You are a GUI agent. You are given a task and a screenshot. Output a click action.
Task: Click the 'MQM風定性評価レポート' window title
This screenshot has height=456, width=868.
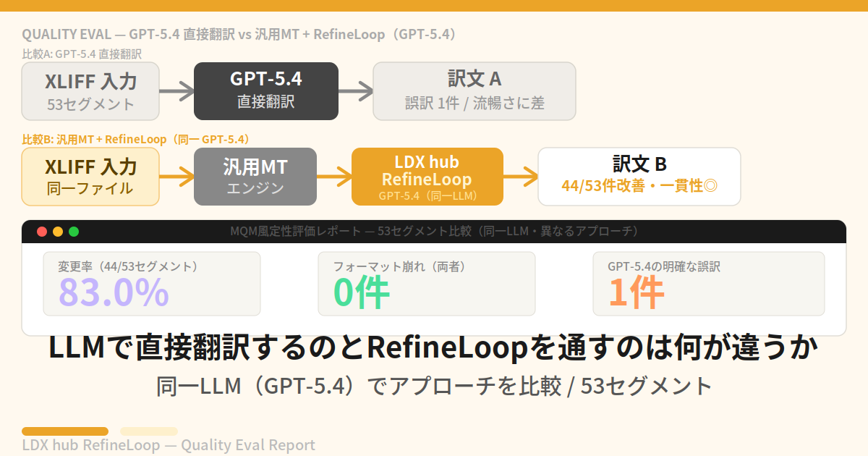click(x=433, y=232)
